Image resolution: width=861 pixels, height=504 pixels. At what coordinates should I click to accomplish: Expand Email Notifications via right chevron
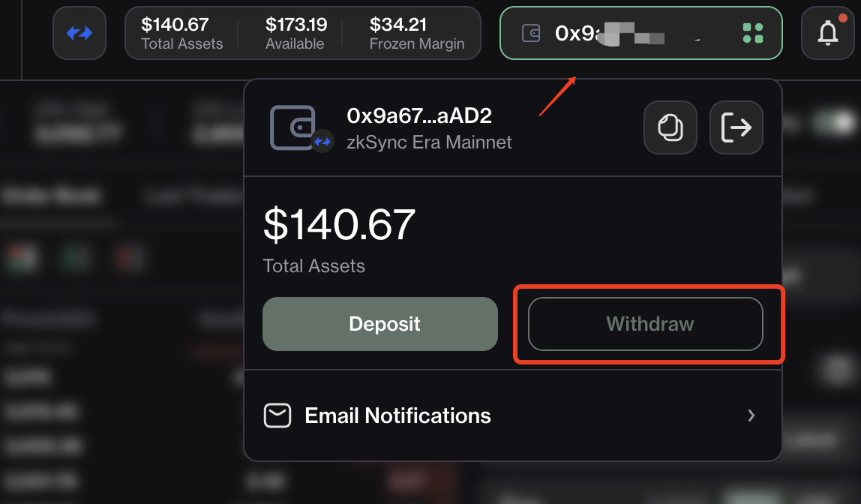point(751,415)
